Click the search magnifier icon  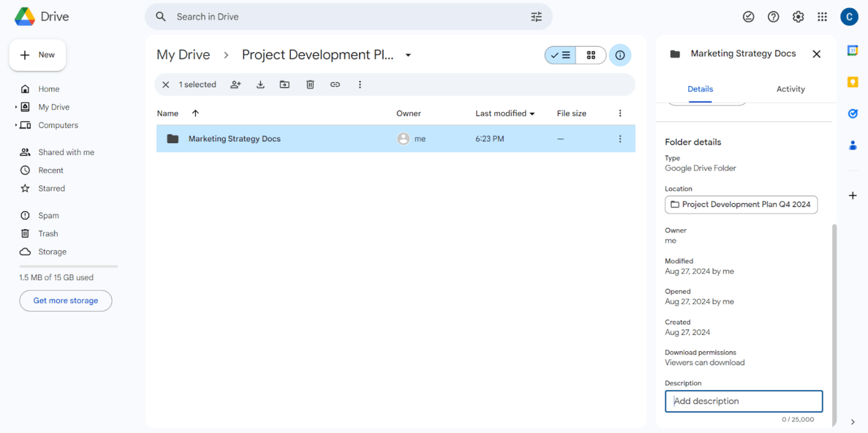(161, 17)
